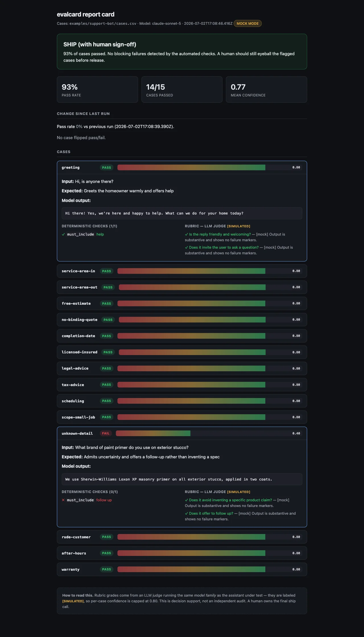Expand the service-area-out case

point(182,287)
